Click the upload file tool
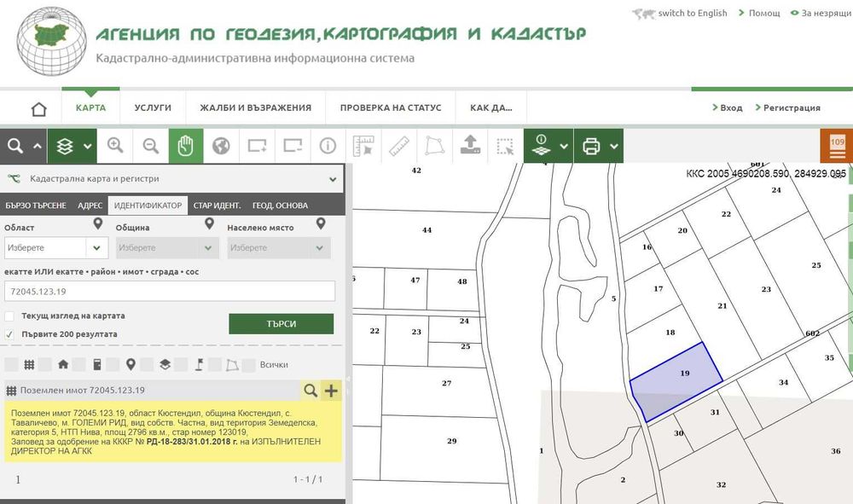 pos(470,146)
